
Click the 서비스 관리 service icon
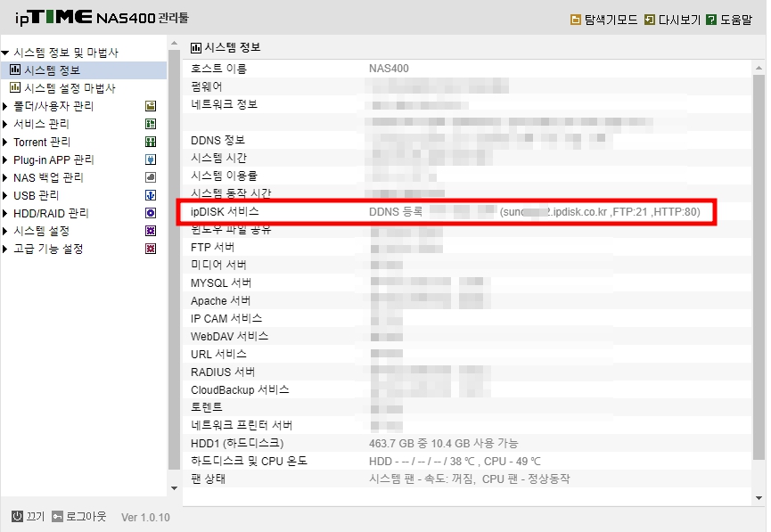[x=151, y=124]
